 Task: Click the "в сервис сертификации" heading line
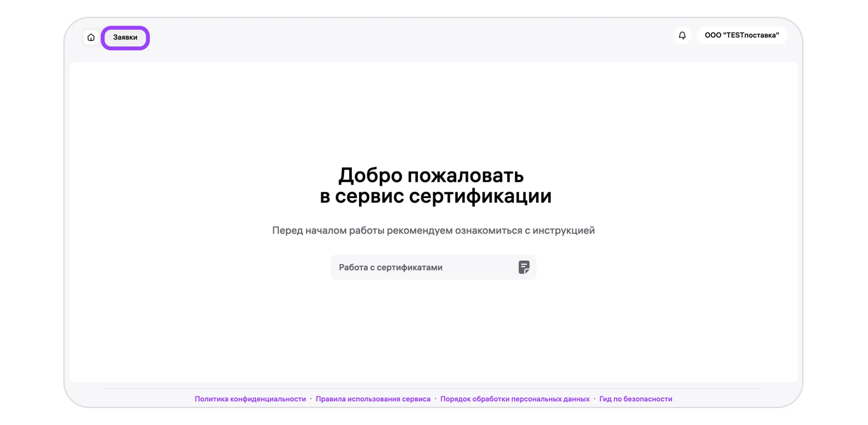point(435,196)
